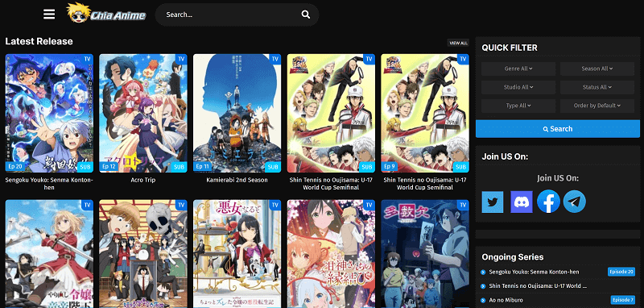Expand the Studio All dropdown
644x308 pixels.
(518, 87)
